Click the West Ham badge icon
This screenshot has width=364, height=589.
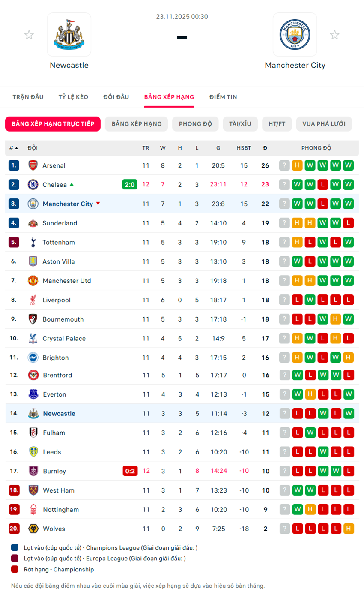tap(33, 490)
